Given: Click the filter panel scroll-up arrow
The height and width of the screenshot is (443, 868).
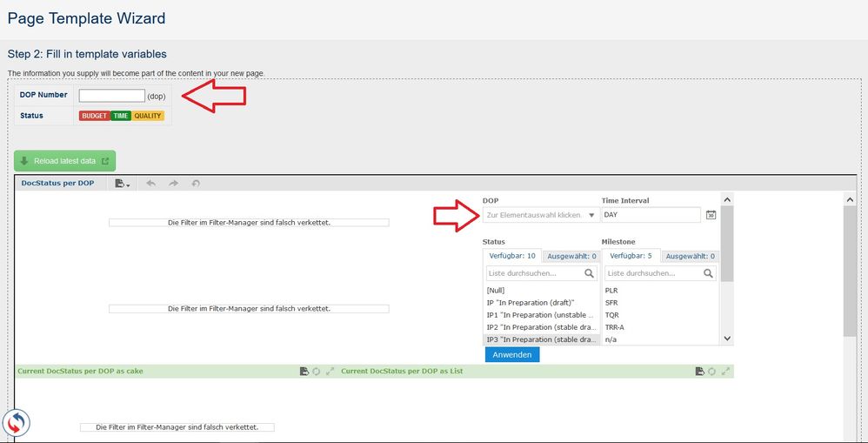Looking at the screenshot, I should coord(727,199).
